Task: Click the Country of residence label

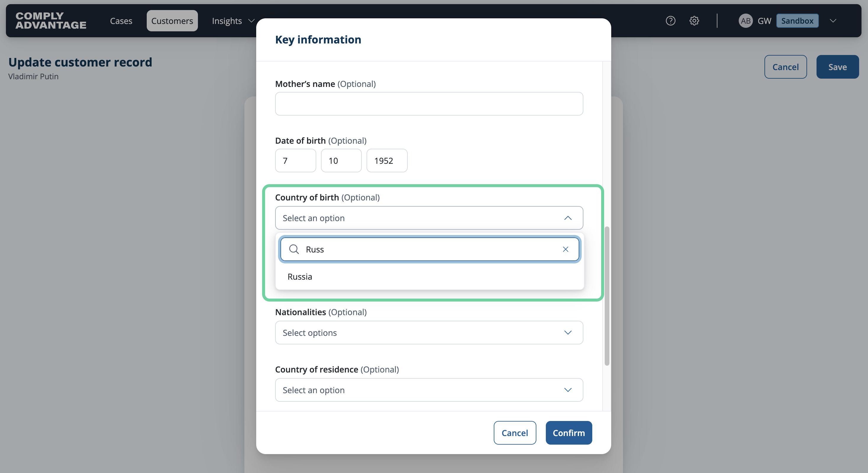Action: tap(316, 369)
